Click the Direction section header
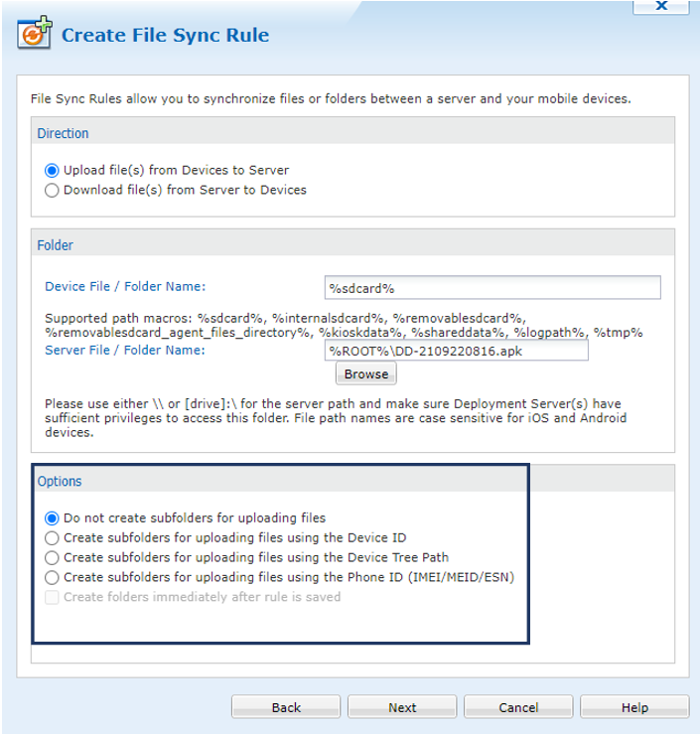700x737 pixels. point(63,133)
